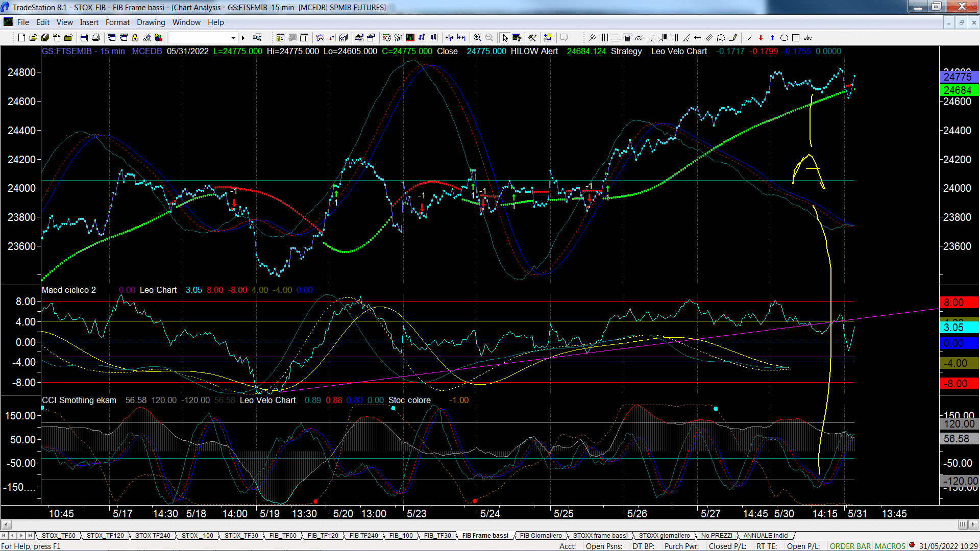Select the red down arrow drawing tool
The height and width of the screenshot is (551, 980).
tap(761, 38)
